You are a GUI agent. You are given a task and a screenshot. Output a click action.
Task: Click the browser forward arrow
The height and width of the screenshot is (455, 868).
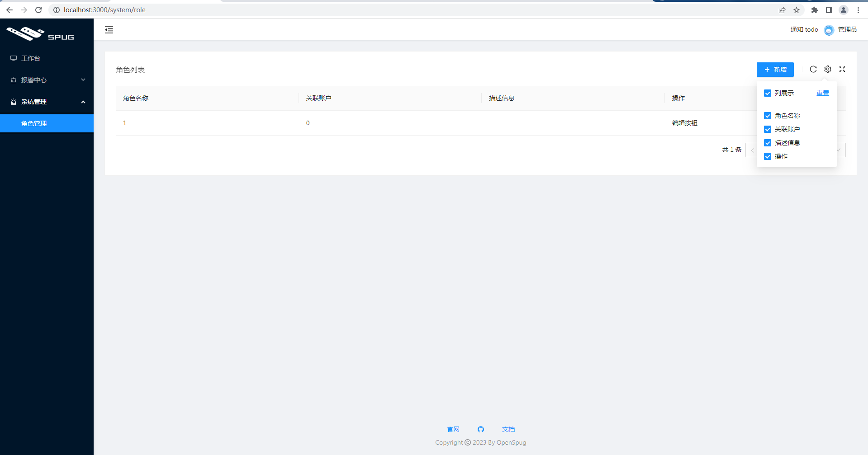[x=24, y=10]
